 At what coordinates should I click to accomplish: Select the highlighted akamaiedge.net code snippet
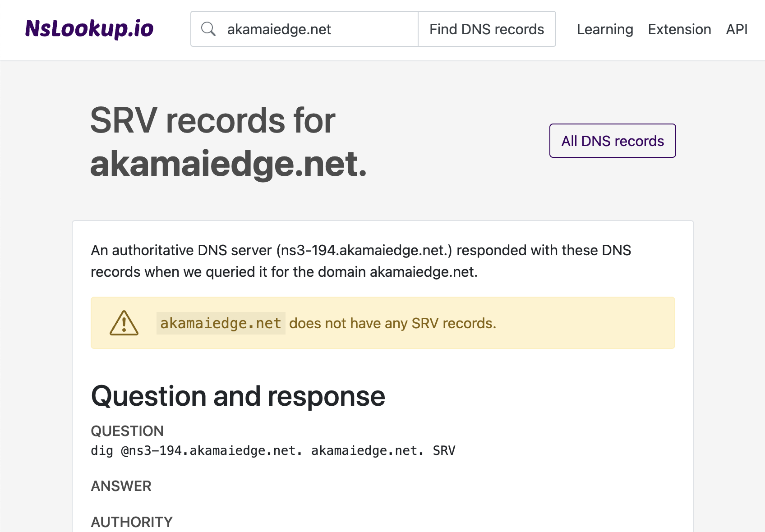(221, 323)
